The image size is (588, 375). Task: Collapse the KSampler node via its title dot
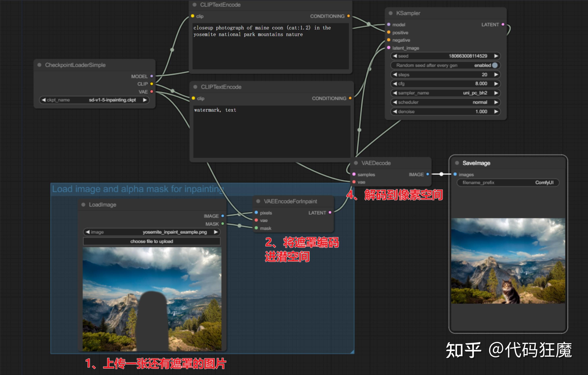(390, 13)
